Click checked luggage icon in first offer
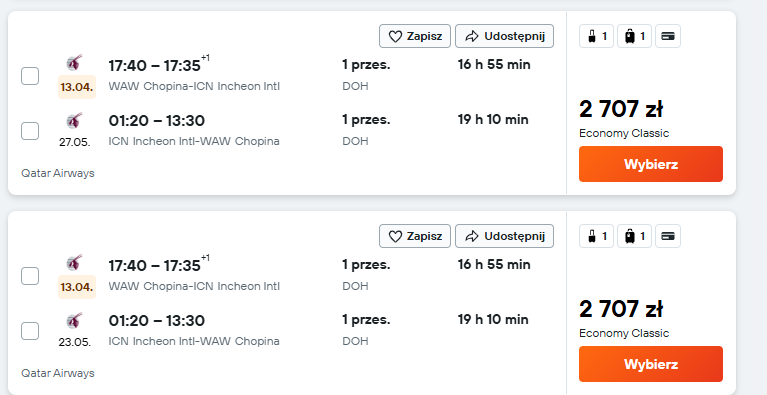767x395 pixels. pyautogui.click(x=634, y=36)
